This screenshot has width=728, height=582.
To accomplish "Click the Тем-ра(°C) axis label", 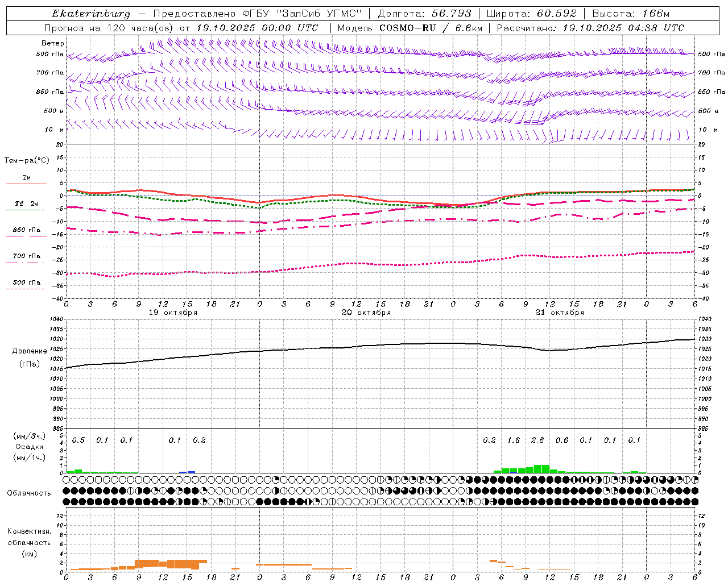I will (27, 161).
